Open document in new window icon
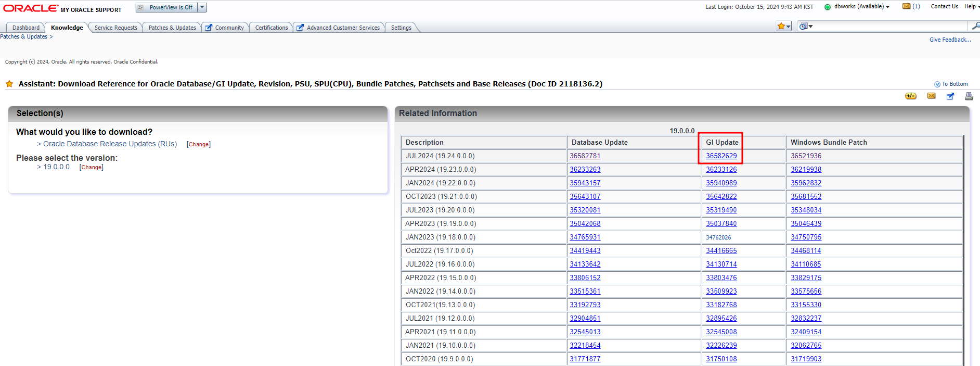The height and width of the screenshot is (366, 980). click(x=950, y=96)
